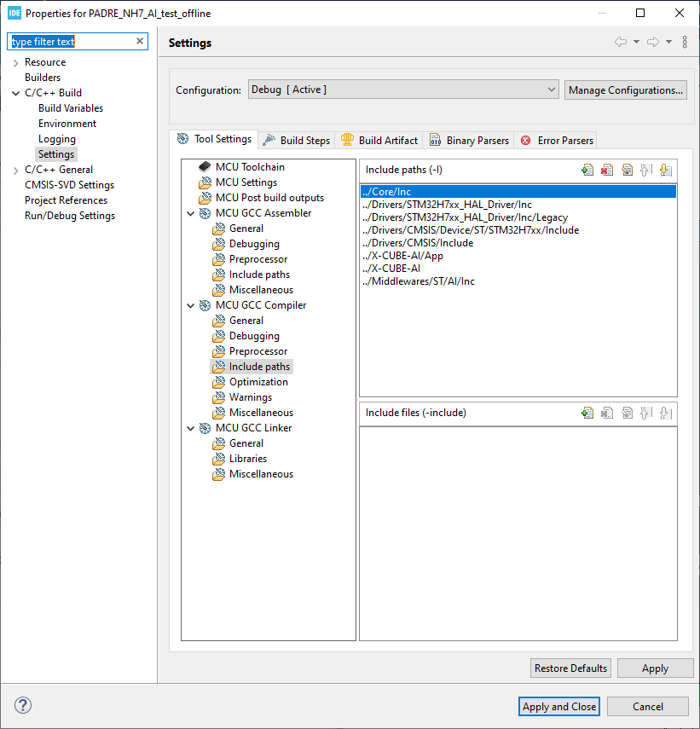Select Logging in left tree
The width and height of the screenshot is (700, 729).
[57, 138]
